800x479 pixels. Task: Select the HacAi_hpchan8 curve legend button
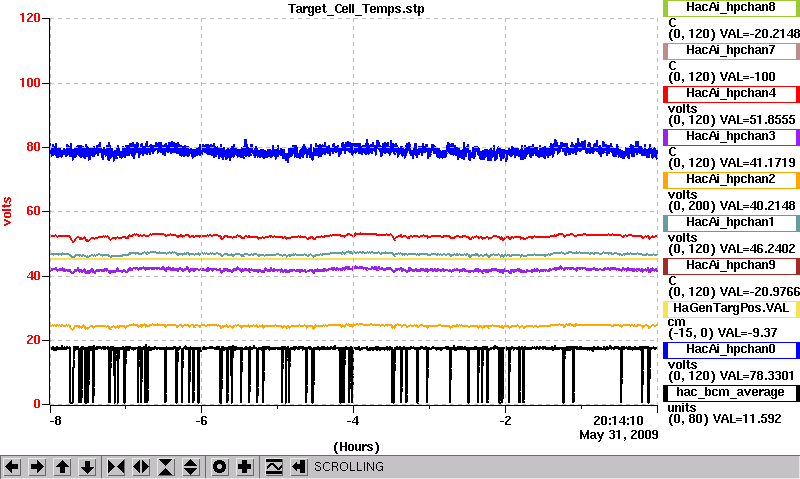(731, 8)
